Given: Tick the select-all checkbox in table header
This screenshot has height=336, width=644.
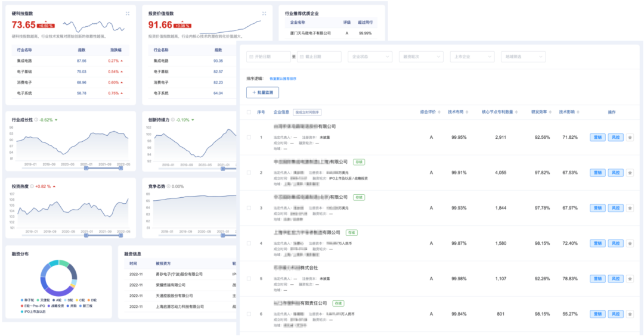Looking at the screenshot, I should pos(249,112).
